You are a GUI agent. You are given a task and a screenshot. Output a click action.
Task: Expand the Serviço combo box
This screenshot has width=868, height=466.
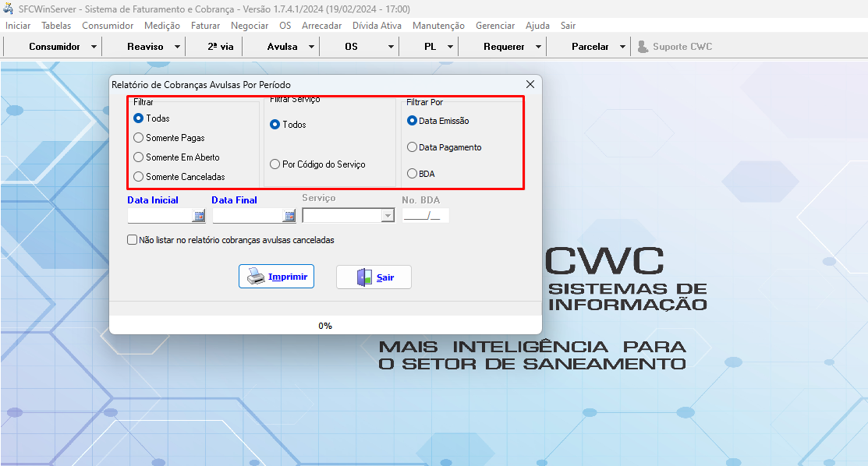click(388, 216)
